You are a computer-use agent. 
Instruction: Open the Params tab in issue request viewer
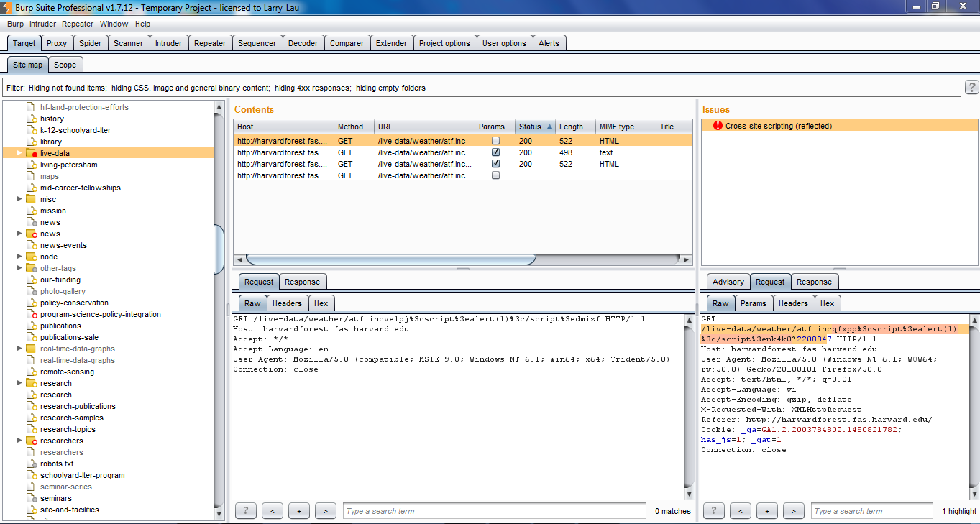pos(754,303)
